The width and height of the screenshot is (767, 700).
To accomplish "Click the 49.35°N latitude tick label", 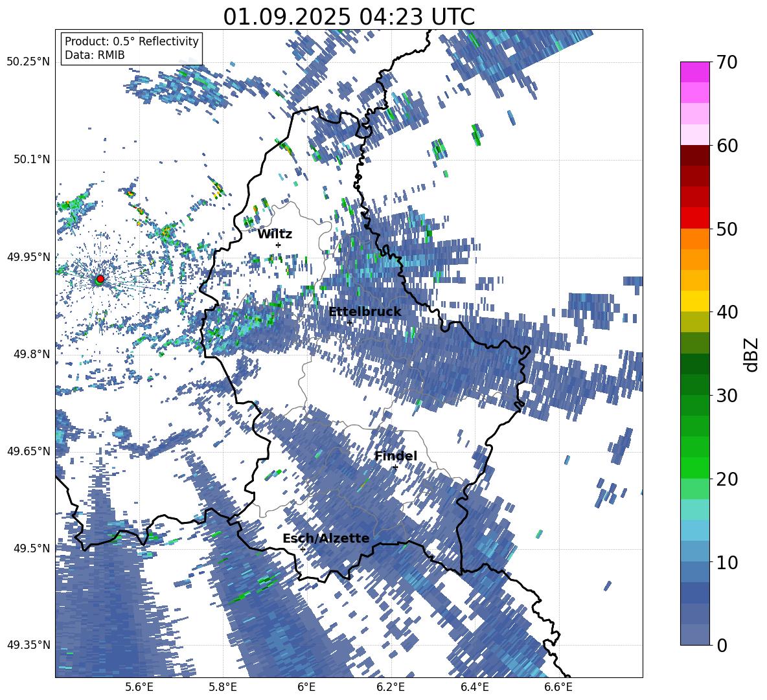I will point(29,645).
